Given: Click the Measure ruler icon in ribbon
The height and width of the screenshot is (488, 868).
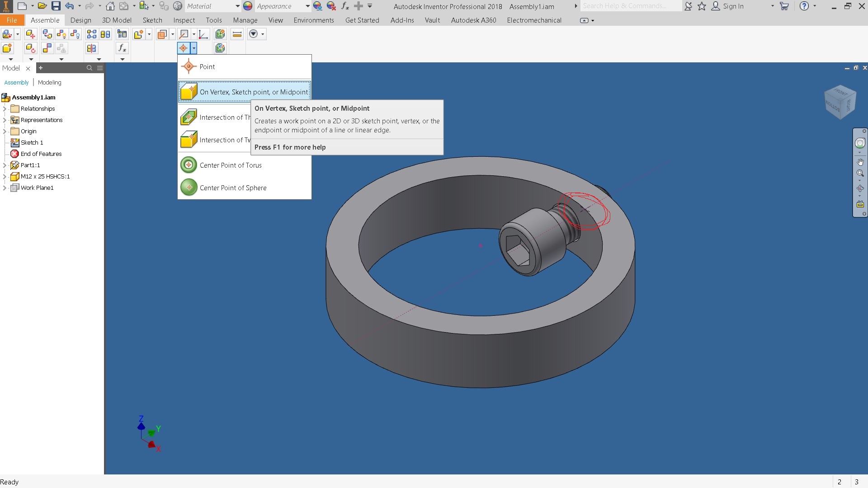Looking at the screenshot, I should tap(237, 34).
